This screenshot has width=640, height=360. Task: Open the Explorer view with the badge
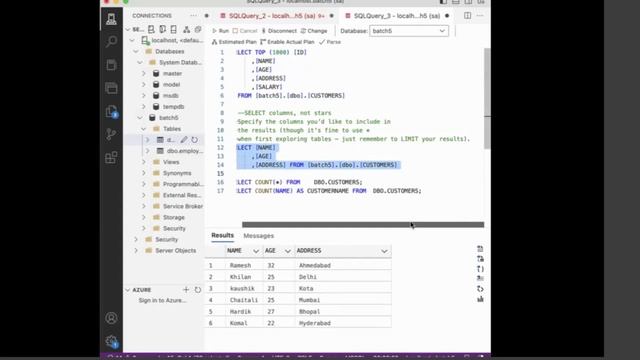(x=111, y=111)
